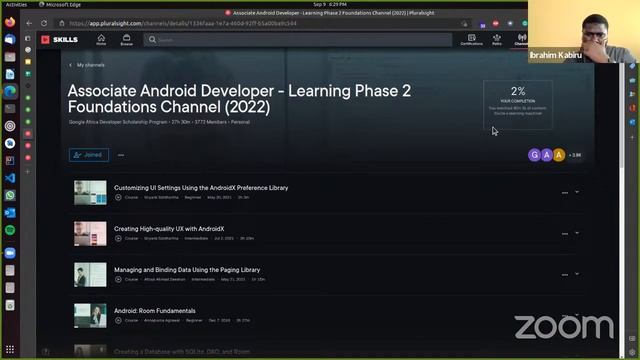This screenshot has width=640, height=360.
Task: Open channel options menu beside Joined
Action: point(121,155)
